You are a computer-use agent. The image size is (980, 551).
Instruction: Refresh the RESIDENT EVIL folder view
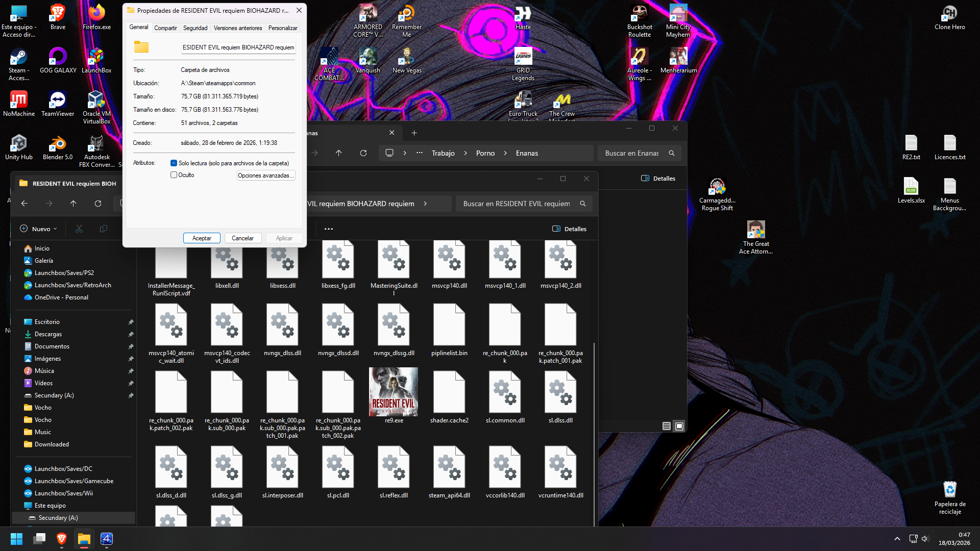coord(98,204)
